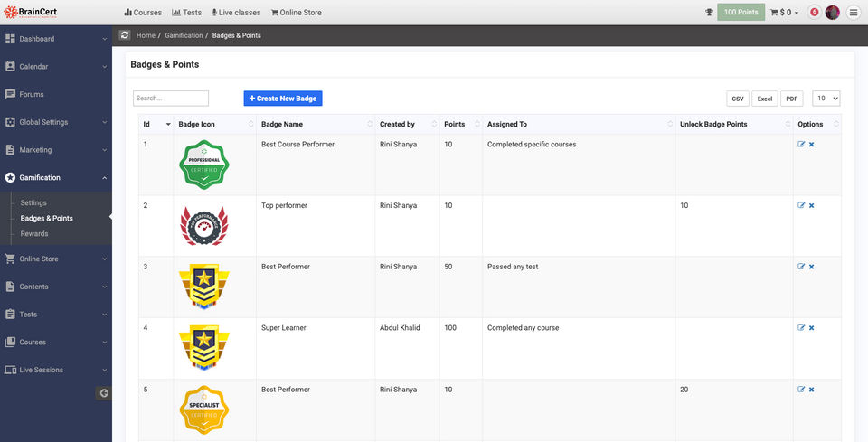
Task: Click the trophy icon in the header
Action: point(709,13)
